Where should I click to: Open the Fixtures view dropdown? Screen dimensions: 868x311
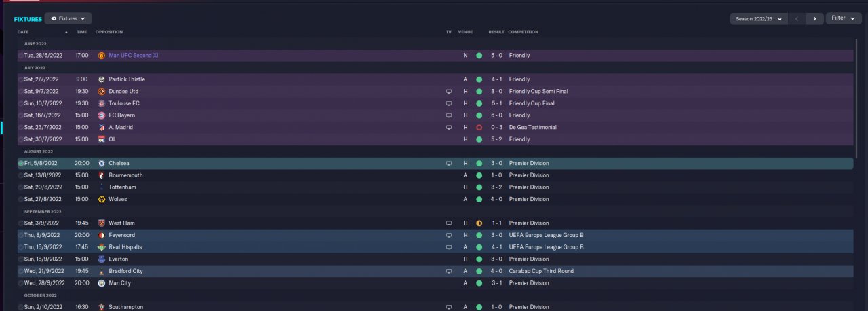[68, 18]
